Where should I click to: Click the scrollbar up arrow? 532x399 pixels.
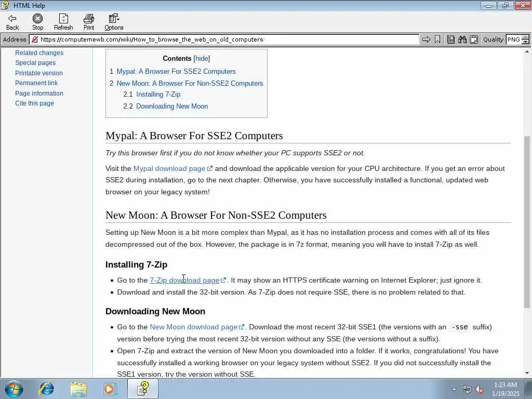tap(527, 51)
